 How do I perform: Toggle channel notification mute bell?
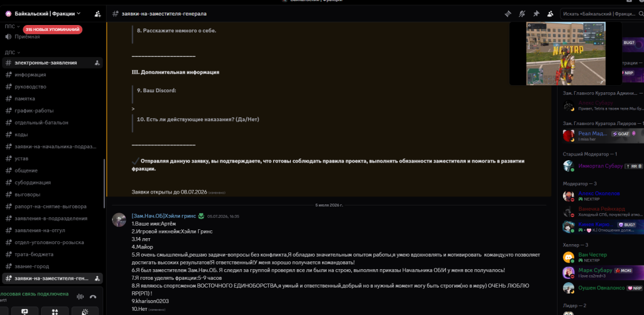coord(522,14)
